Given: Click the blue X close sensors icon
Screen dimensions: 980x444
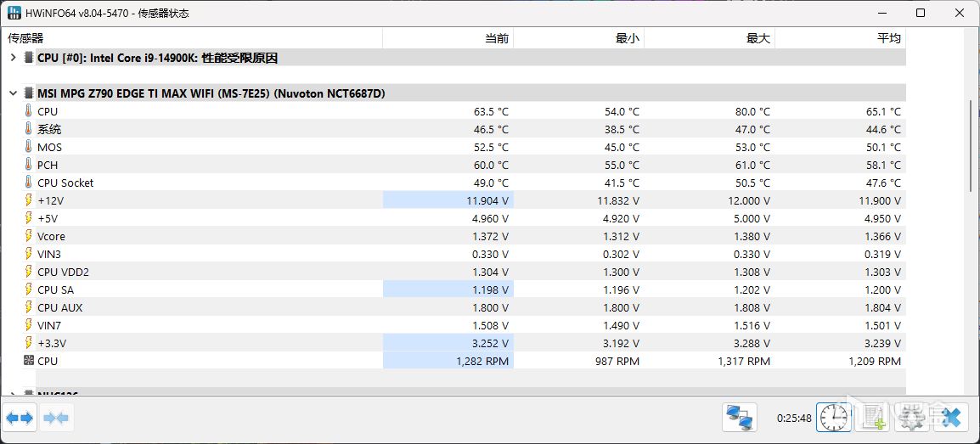Looking at the screenshot, I should point(951,418).
